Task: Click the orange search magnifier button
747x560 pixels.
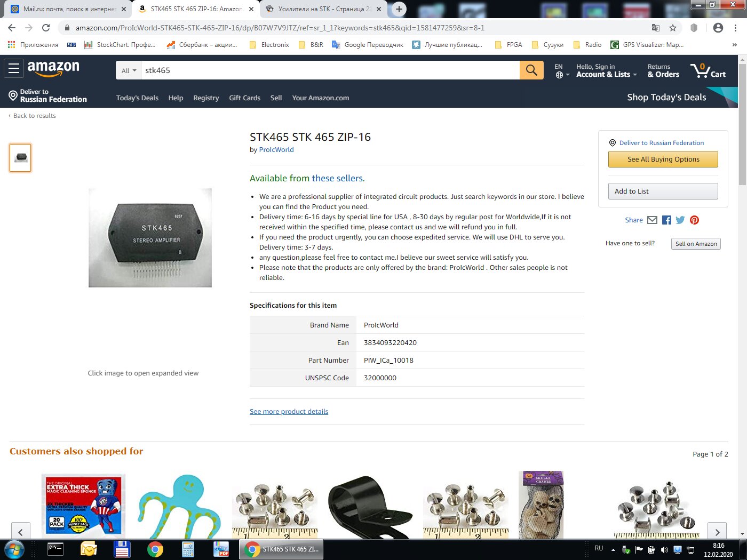Action: 531,70
